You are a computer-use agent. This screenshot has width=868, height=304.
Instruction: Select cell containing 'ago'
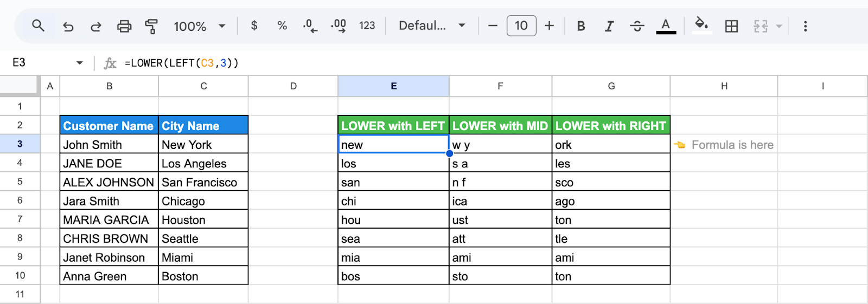611,200
